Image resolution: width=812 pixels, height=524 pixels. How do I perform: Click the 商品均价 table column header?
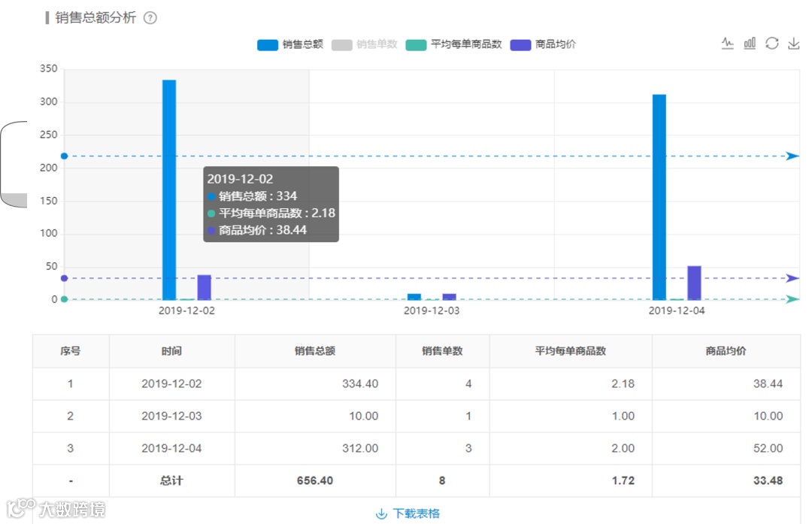pyautogui.click(x=726, y=351)
